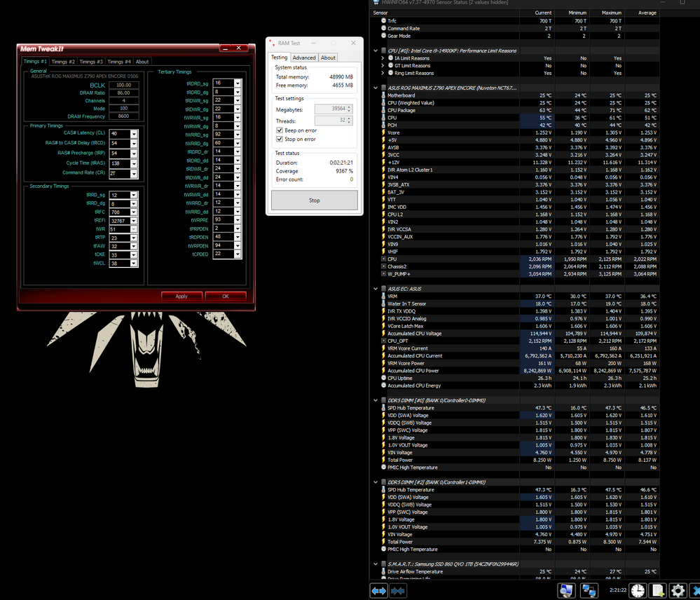Screen dimensions: 700x600
Task: Click round icon beside Gear Mode row
Action: pyautogui.click(x=383, y=36)
